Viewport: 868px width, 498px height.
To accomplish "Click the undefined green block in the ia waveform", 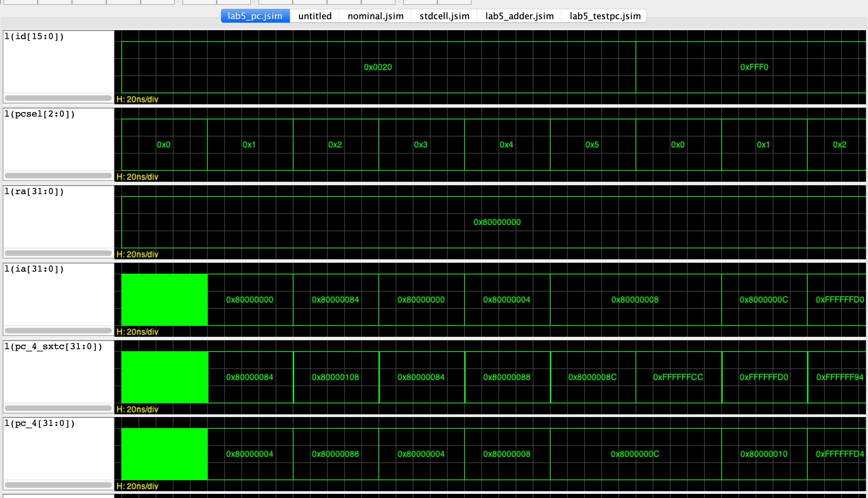I will click(x=165, y=300).
